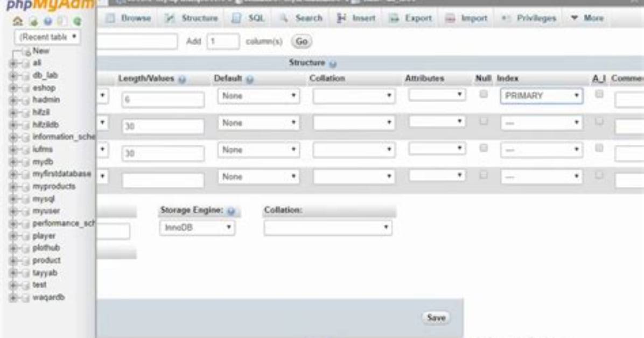The height and width of the screenshot is (338, 644).
Task: Click Go button to add columns
Action: click(x=302, y=41)
